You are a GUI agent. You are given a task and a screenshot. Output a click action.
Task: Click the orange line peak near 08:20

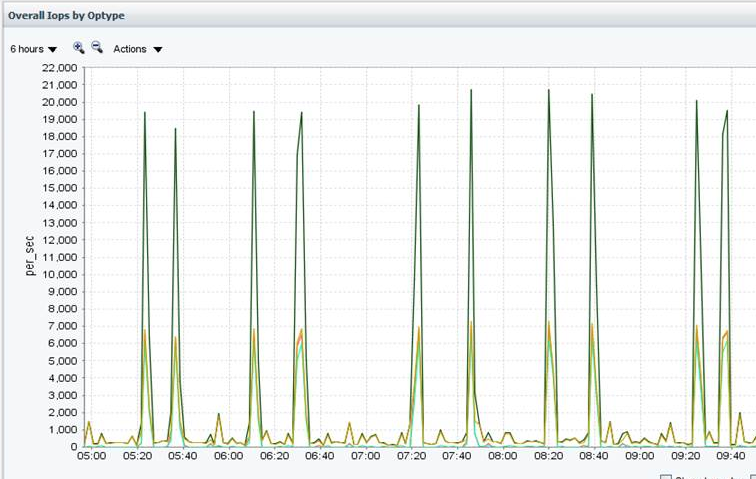point(549,322)
